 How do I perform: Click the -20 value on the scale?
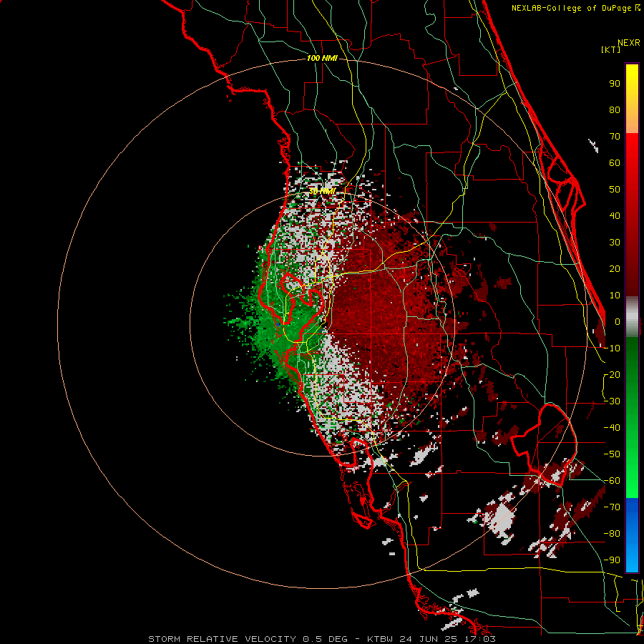(612, 375)
